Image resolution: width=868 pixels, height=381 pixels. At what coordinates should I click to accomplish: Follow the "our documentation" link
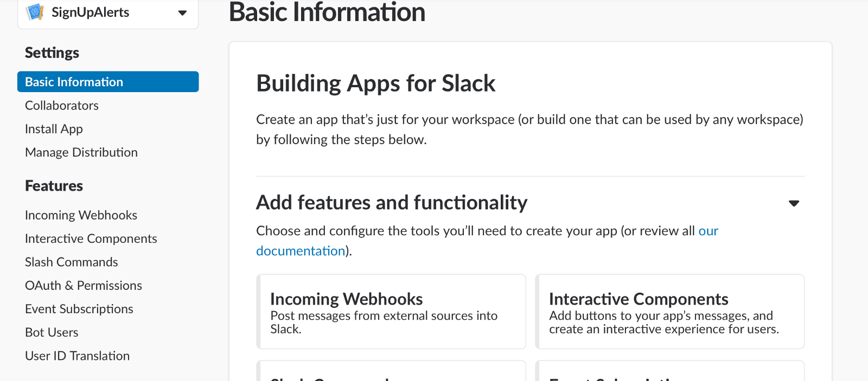(301, 251)
